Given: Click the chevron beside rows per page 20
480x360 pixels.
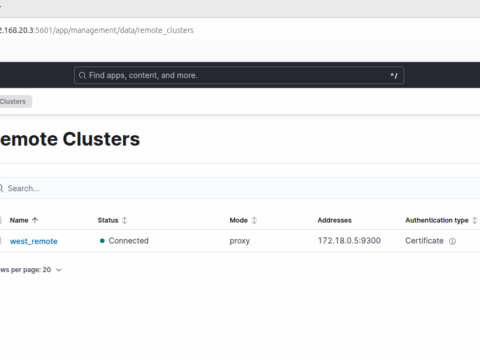Looking at the screenshot, I should [59, 270].
